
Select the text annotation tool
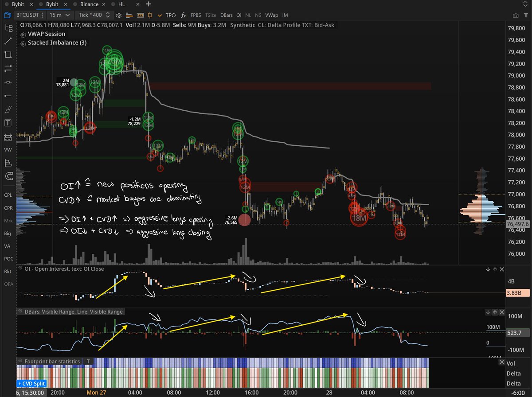pos(8,123)
